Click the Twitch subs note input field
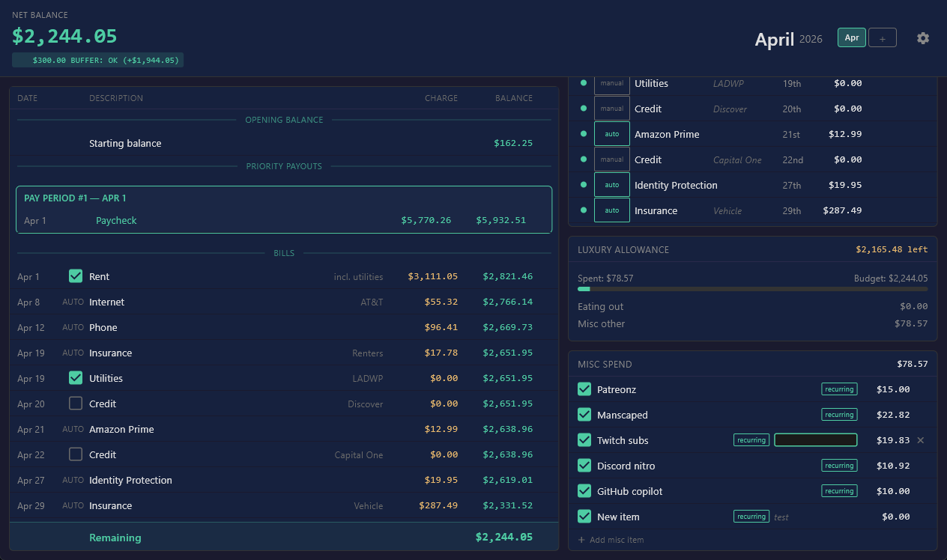Image resolution: width=947 pixels, height=560 pixels. [815, 440]
